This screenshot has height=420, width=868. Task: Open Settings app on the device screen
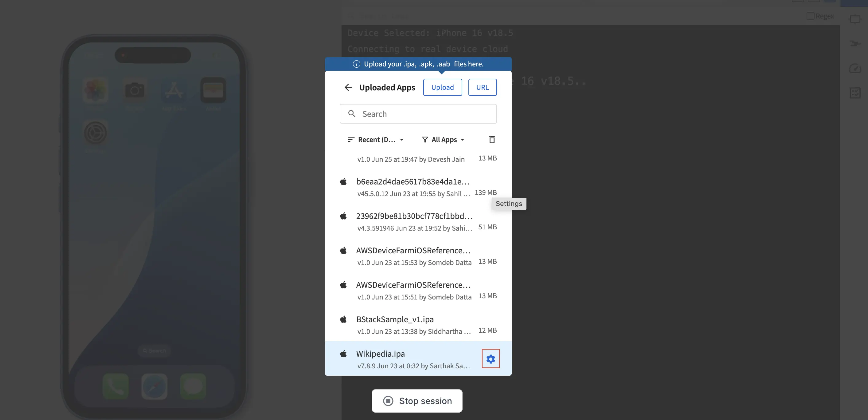click(x=95, y=133)
